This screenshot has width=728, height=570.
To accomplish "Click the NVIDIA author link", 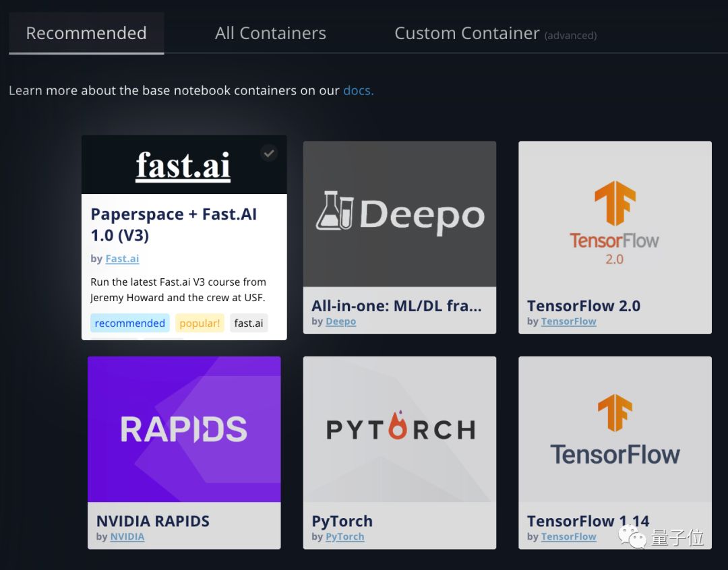I will tap(127, 536).
